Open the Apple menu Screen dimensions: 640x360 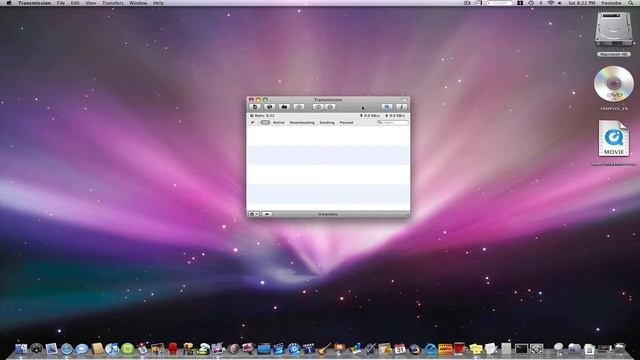tap(9, 3)
